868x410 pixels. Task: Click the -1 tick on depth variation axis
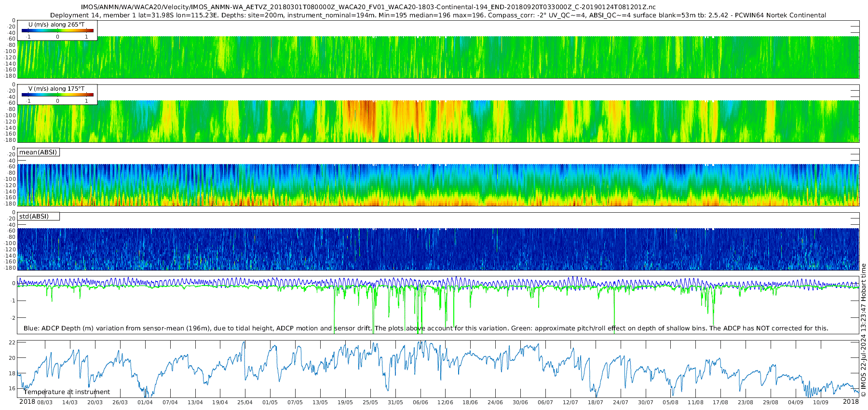[x=13, y=301]
